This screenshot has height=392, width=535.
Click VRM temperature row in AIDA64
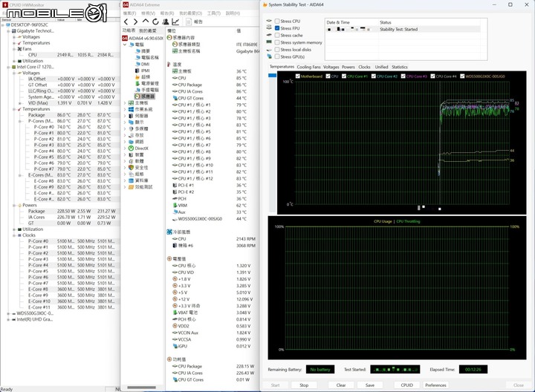210,206
